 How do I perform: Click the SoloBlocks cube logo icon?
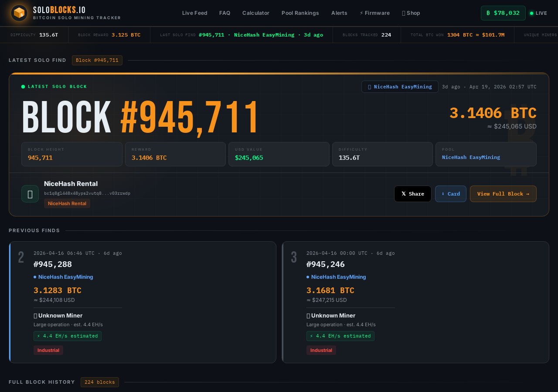[19, 13]
